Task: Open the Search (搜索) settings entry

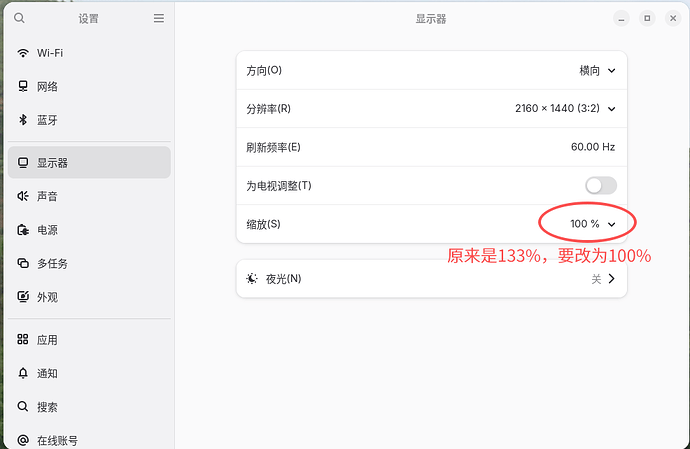Action: point(47,407)
